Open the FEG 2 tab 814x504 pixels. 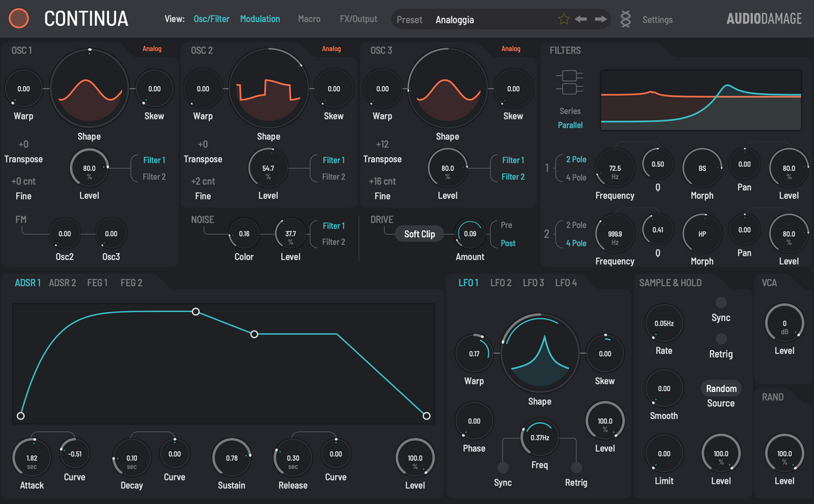pyautogui.click(x=132, y=283)
